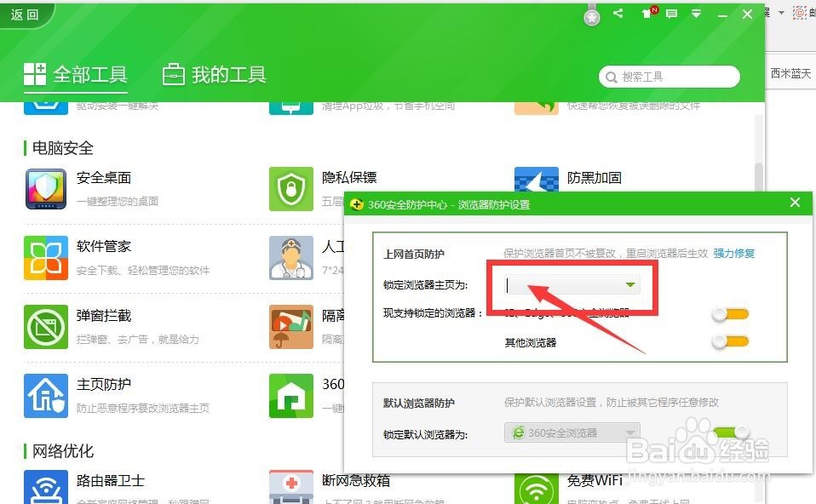Click the 强力修复 link

pyautogui.click(x=733, y=254)
